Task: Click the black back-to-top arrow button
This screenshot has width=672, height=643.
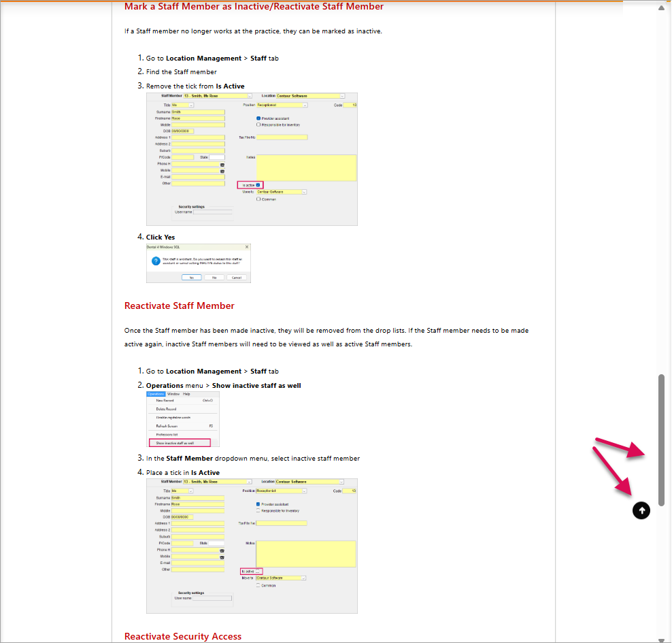Action: coord(641,510)
